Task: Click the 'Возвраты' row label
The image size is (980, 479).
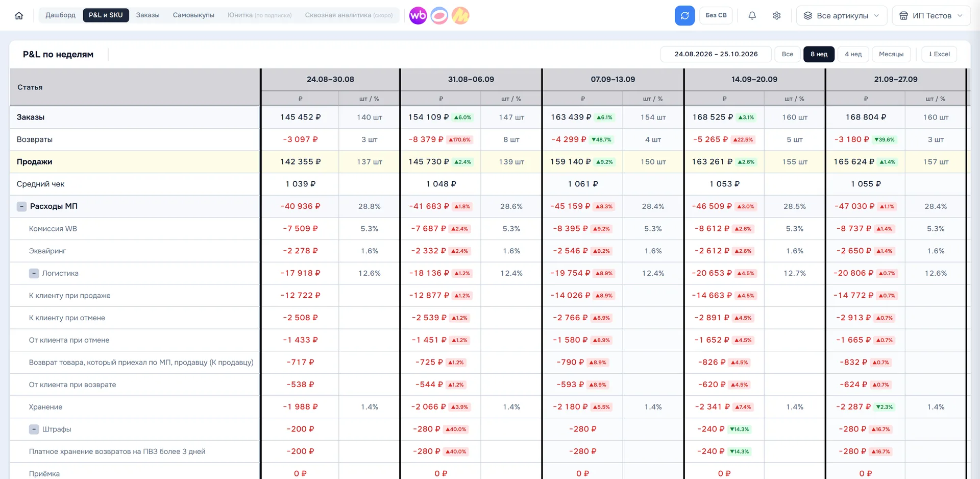Action: [34, 139]
